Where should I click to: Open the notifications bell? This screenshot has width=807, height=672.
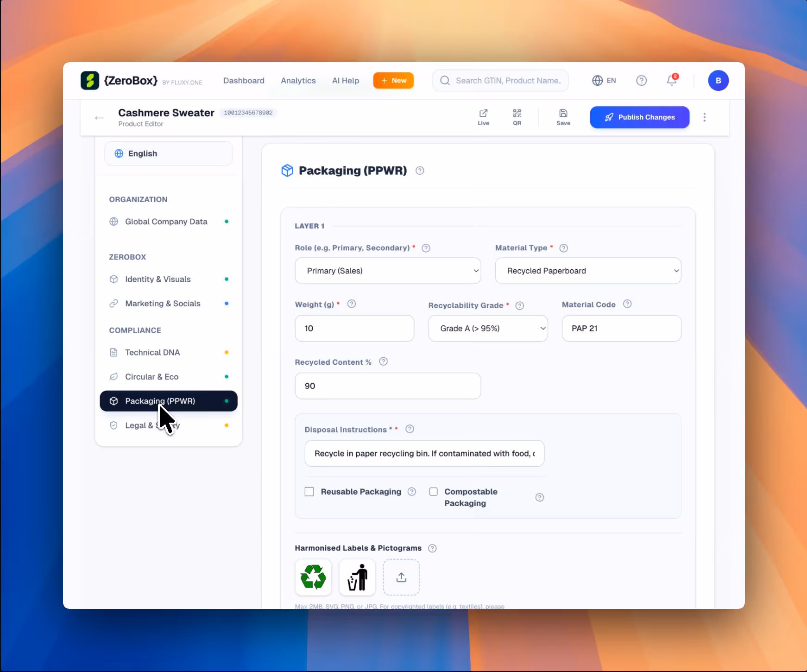[672, 80]
